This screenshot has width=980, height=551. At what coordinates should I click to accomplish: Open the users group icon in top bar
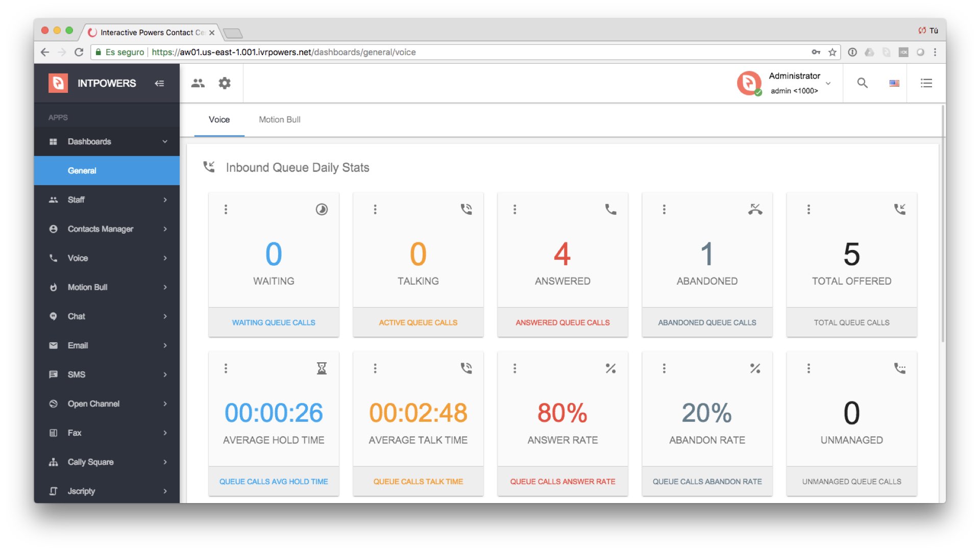click(198, 83)
